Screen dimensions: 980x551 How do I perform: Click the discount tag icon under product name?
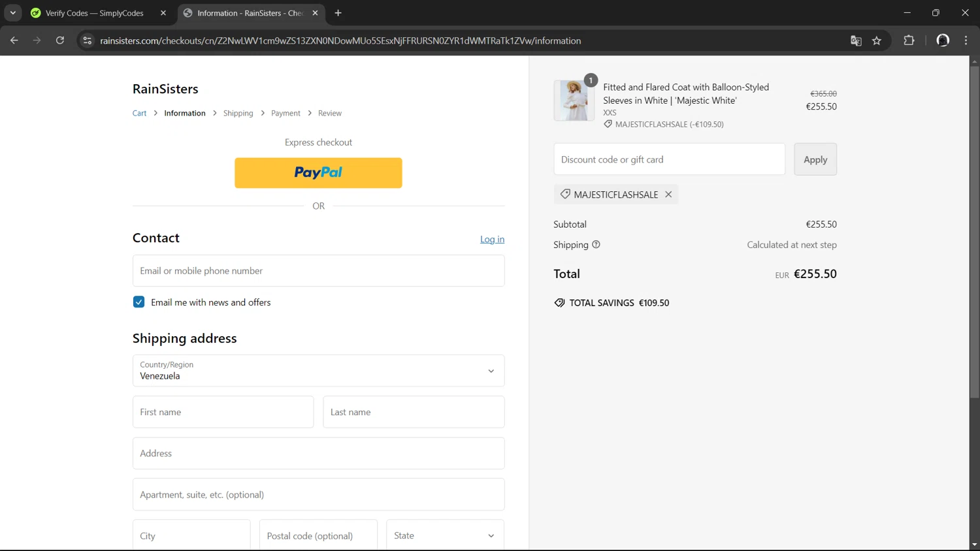608,124
